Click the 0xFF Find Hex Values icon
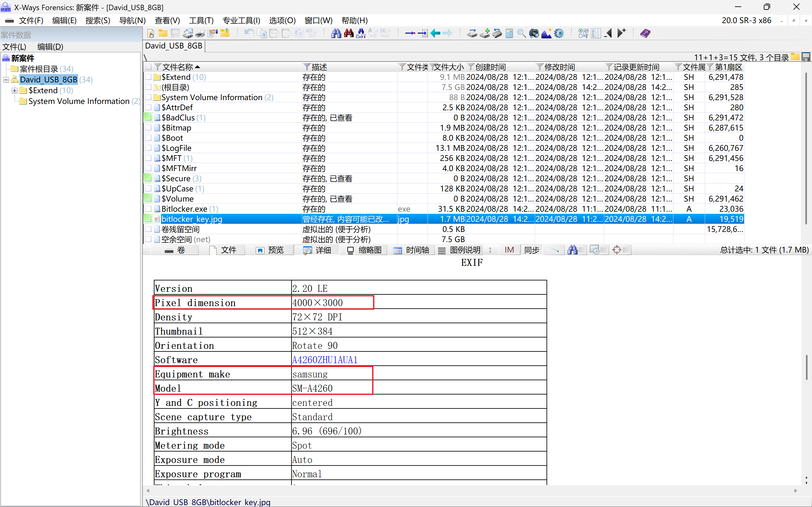 click(x=361, y=33)
